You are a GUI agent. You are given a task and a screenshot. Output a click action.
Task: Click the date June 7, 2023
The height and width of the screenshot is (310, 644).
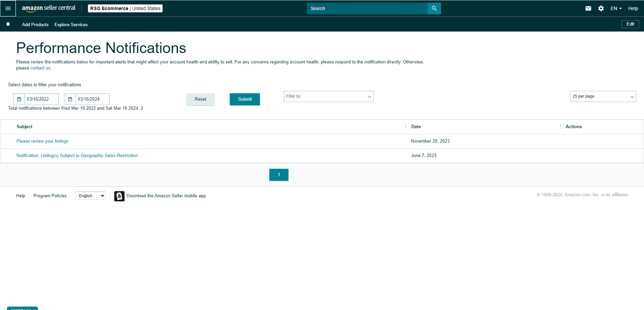(424, 156)
